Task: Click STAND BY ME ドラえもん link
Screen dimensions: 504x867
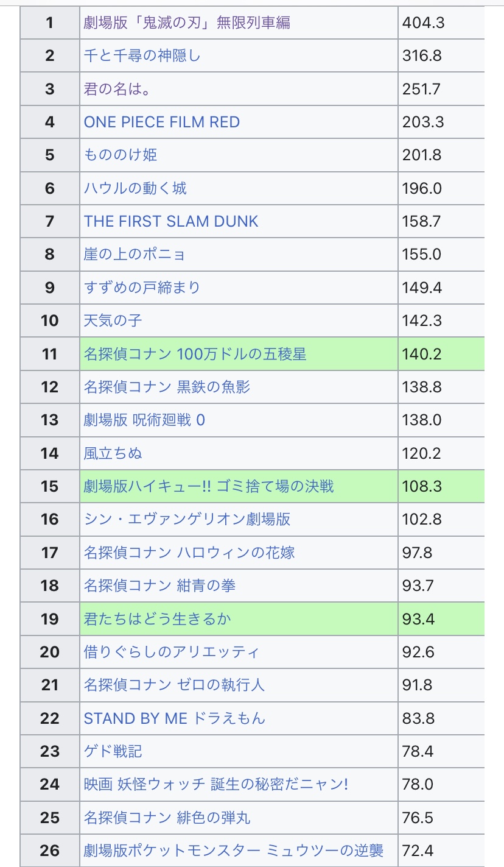Action: (175, 718)
